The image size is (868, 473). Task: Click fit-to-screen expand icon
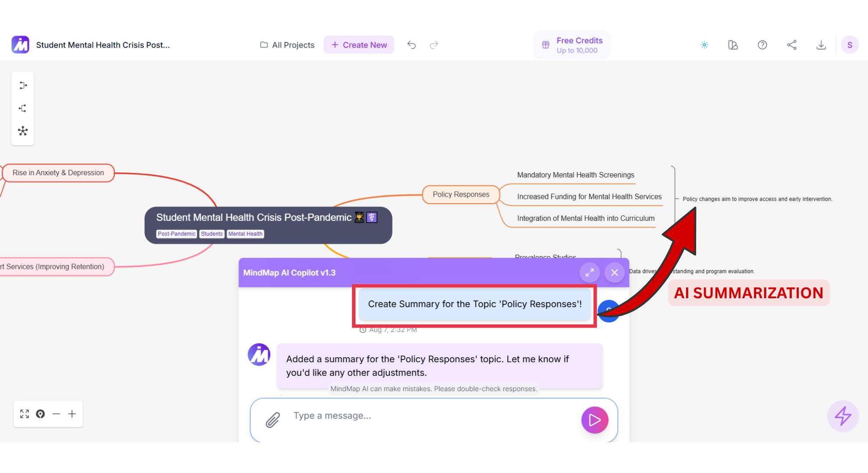25,414
